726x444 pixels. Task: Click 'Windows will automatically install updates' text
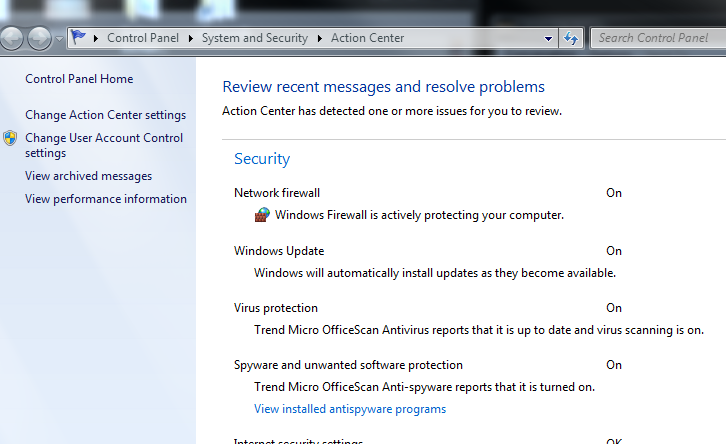pyautogui.click(x=435, y=273)
